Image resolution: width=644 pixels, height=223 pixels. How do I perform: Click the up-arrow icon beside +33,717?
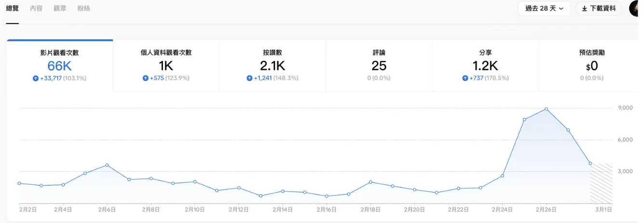35,78
